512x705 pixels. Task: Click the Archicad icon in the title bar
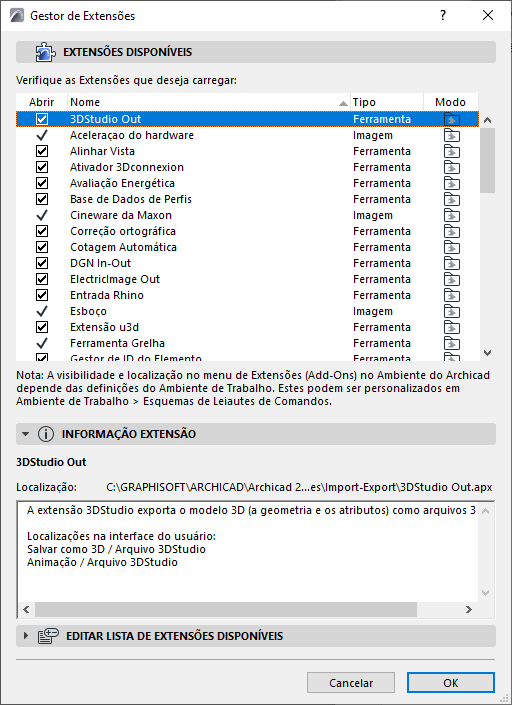coord(17,16)
